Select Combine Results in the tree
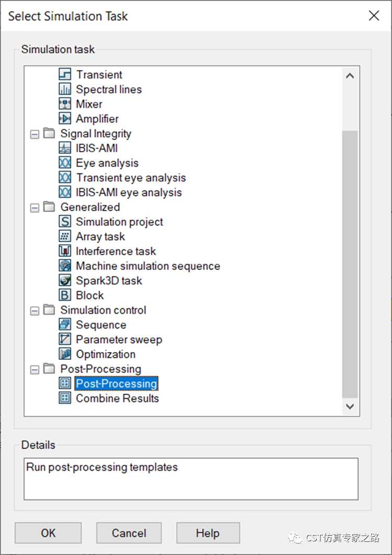This screenshot has width=392, height=555. pos(117,398)
